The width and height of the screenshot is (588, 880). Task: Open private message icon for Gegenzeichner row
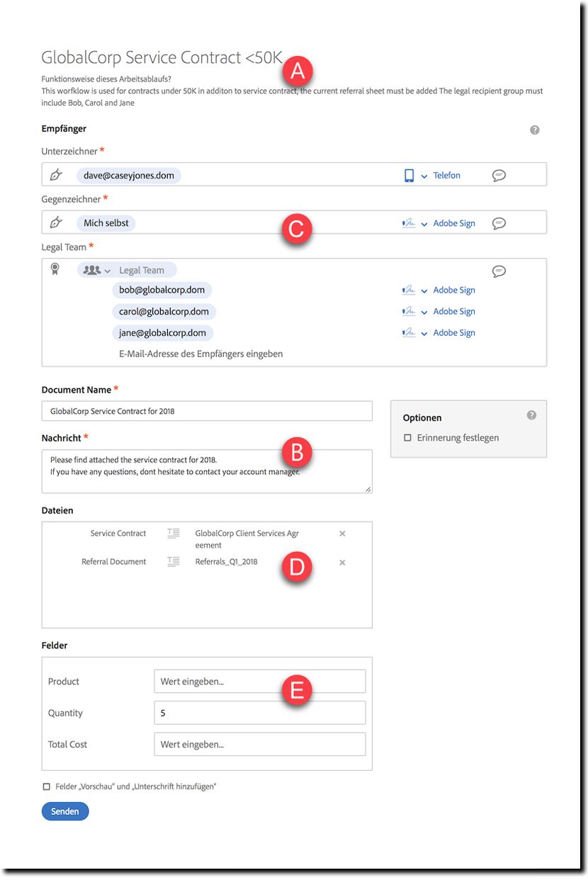[x=499, y=223]
